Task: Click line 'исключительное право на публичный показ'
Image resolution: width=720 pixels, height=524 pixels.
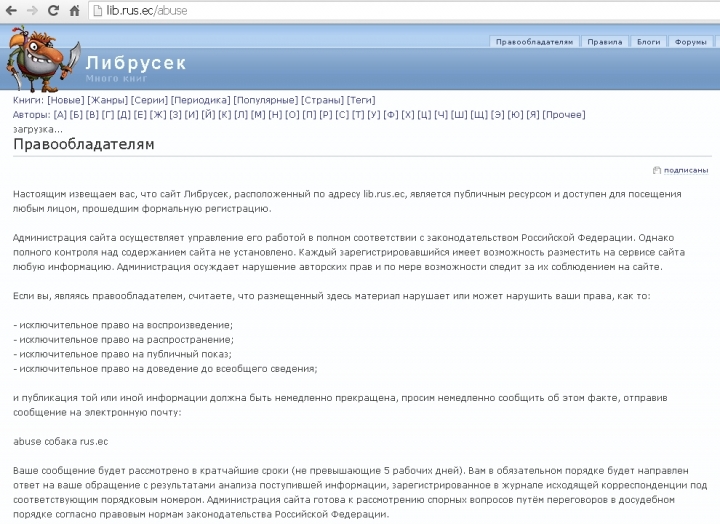Action: click(x=124, y=354)
